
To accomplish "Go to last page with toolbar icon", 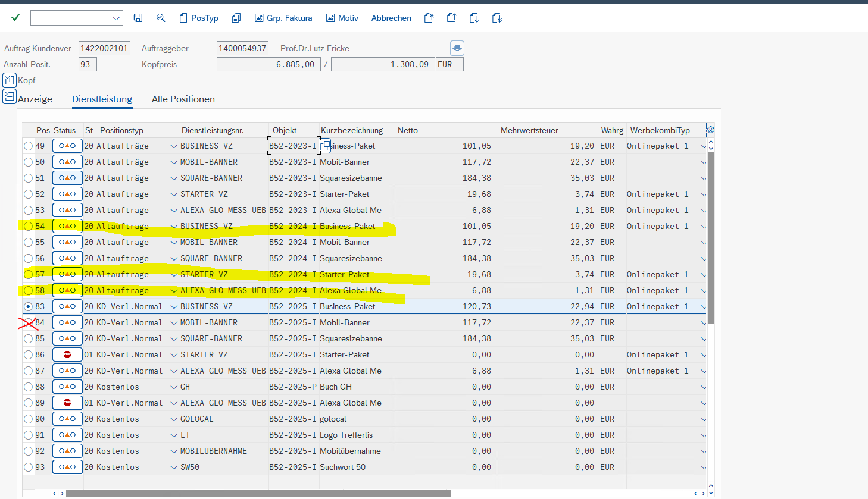I will [497, 18].
